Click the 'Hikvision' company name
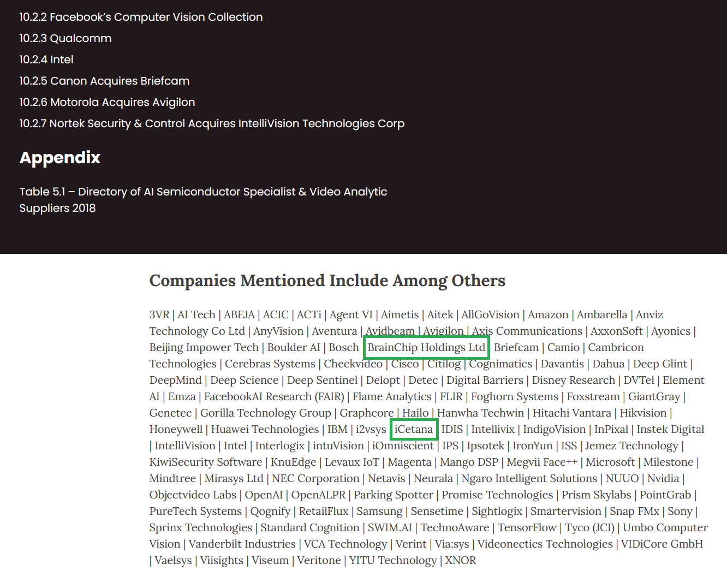The image size is (727, 588). click(643, 413)
